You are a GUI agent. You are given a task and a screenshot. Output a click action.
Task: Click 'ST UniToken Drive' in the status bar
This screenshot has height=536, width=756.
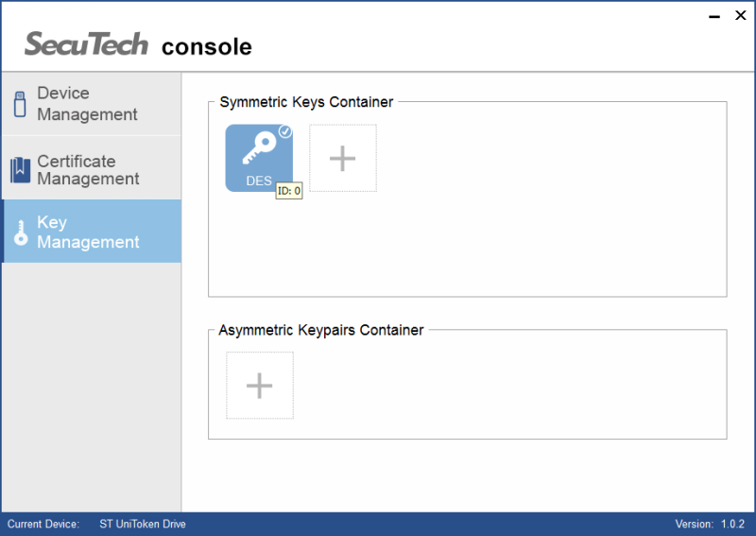143,524
